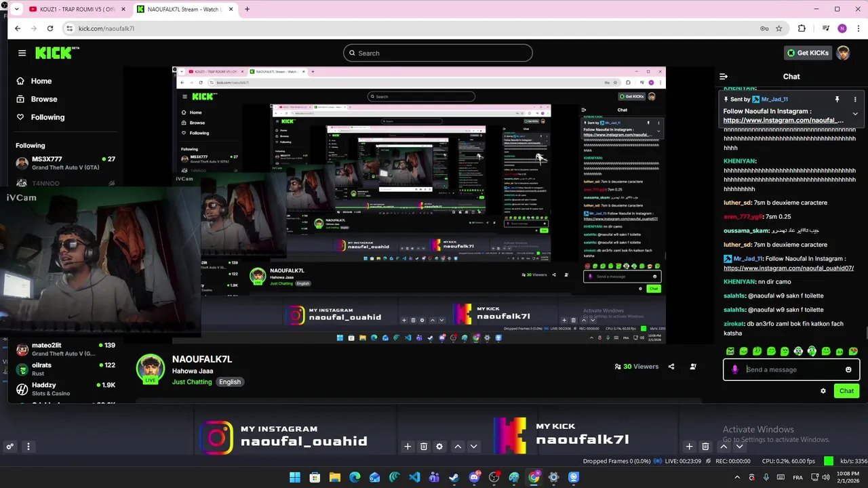Open the tab search chevron in Chrome's corner
This screenshot has height=488, width=868.
coord(16,9)
